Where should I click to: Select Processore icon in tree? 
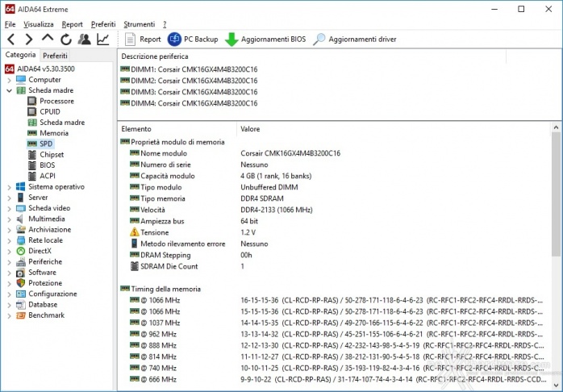(32, 101)
